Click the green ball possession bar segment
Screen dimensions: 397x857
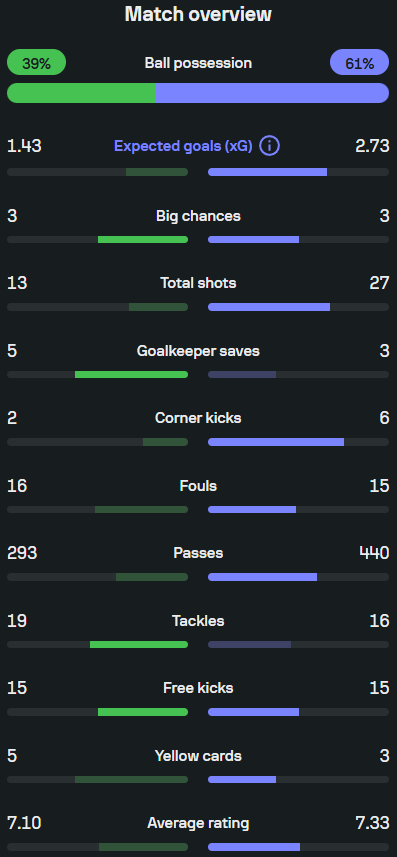(x=81, y=93)
